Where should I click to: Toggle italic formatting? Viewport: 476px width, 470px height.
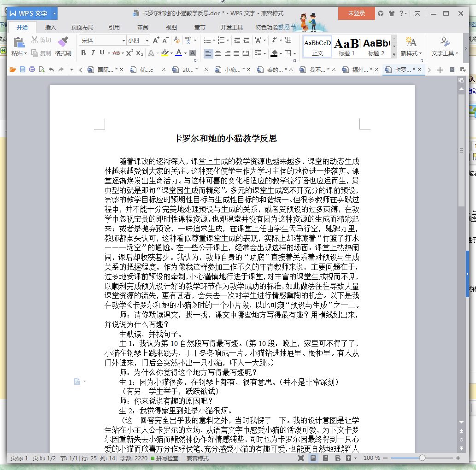coord(93,53)
